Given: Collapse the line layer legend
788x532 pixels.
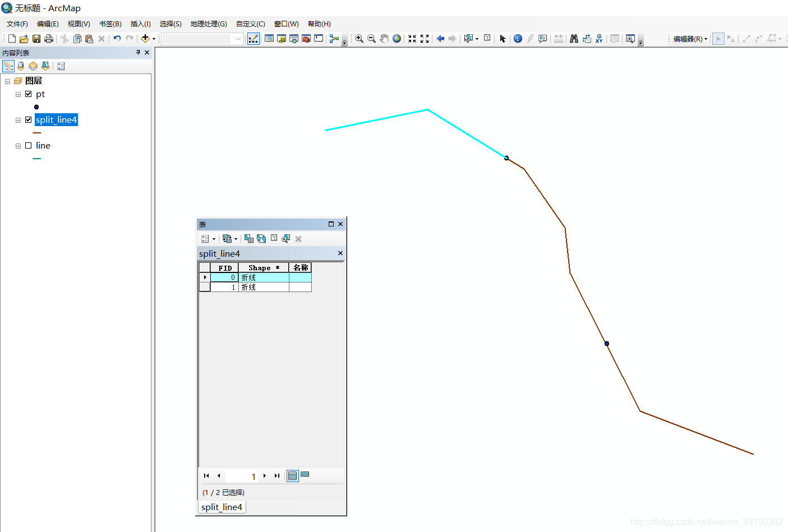Looking at the screenshot, I should tap(19, 146).
